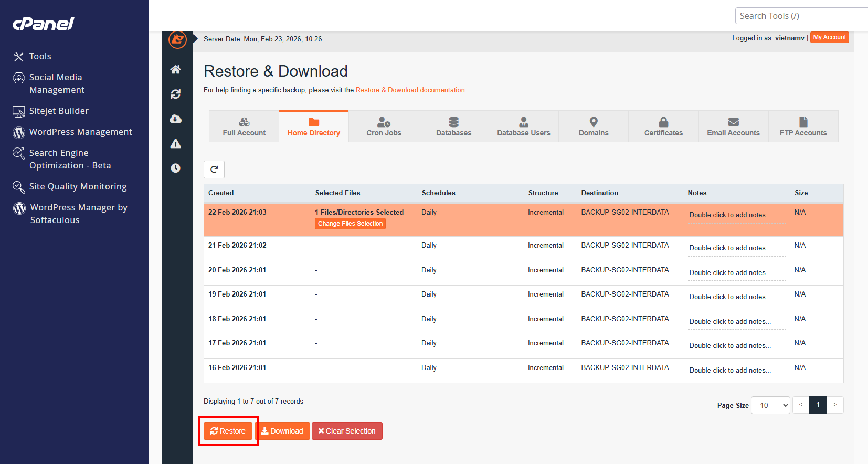The height and width of the screenshot is (464, 868).
Task: Click the Clear Selection button
Action: tap(347, 431)
